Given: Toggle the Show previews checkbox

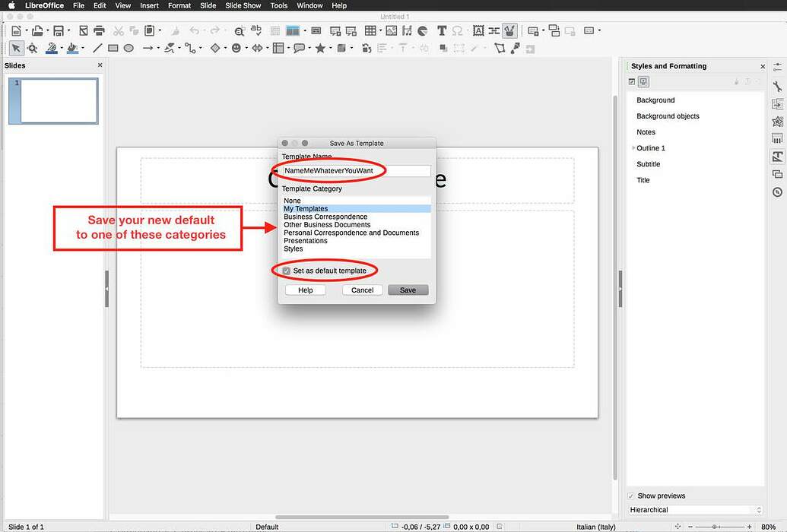Looking at the screenshot, I should [631, 496].
